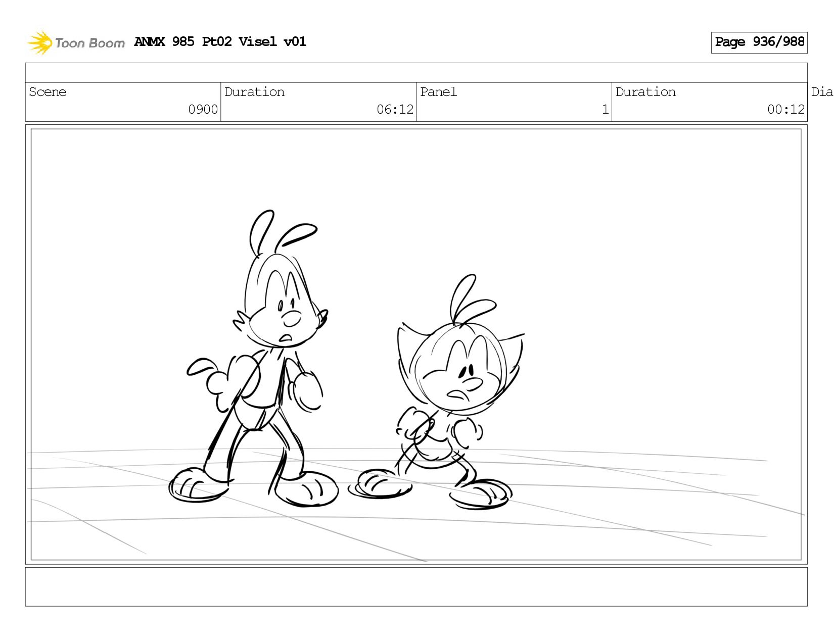Click the 'Panel' label
Image resolution: width=834 pixels, height=644 pixels.
tap(438, 92)
